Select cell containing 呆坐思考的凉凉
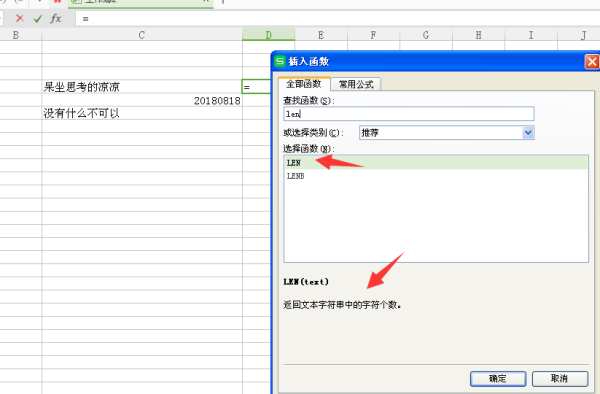This screenshot has height=394, width=600. tap(142, 87)
